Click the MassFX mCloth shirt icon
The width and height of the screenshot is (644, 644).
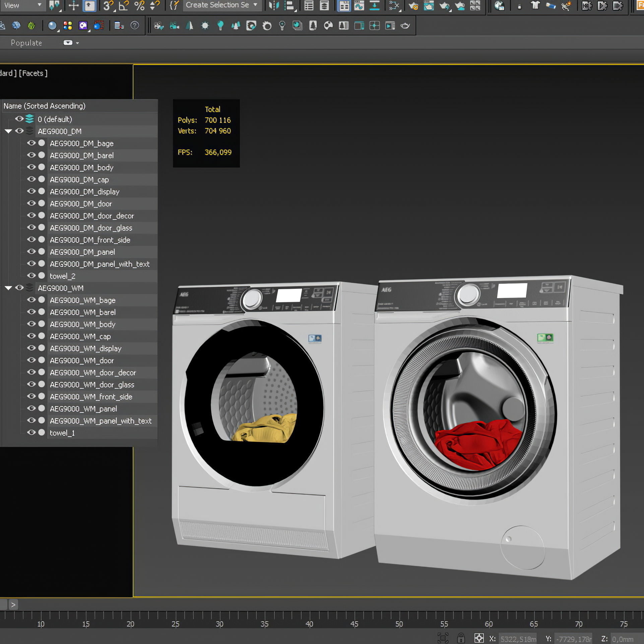pos(535,5)
